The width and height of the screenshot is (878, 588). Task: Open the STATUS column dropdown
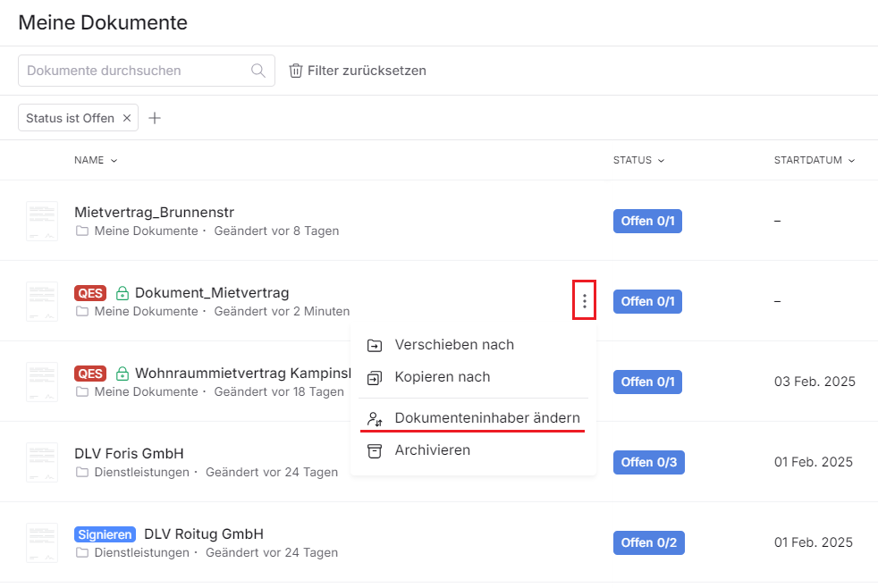coord(638,161)
